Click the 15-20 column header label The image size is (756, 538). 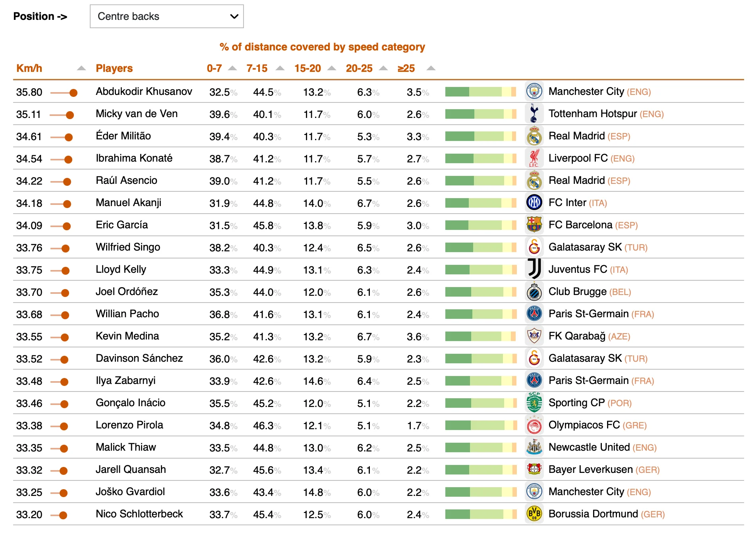point(307,68)
